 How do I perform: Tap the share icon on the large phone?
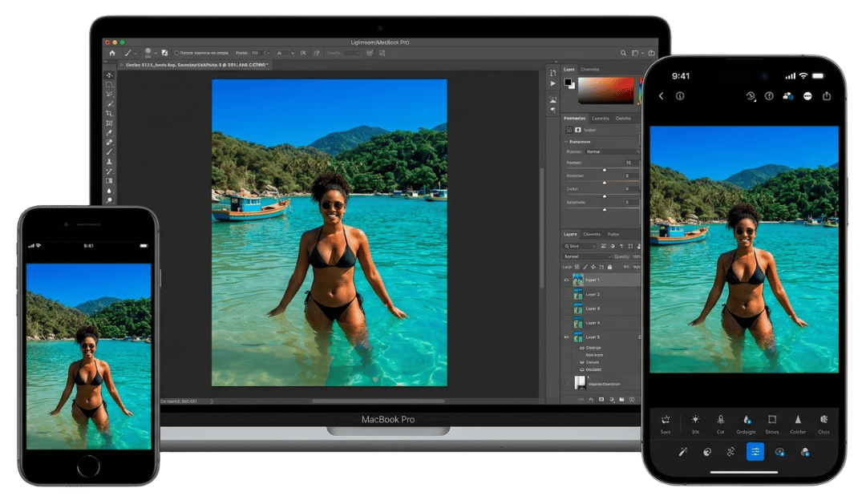(x=827, y=96)
